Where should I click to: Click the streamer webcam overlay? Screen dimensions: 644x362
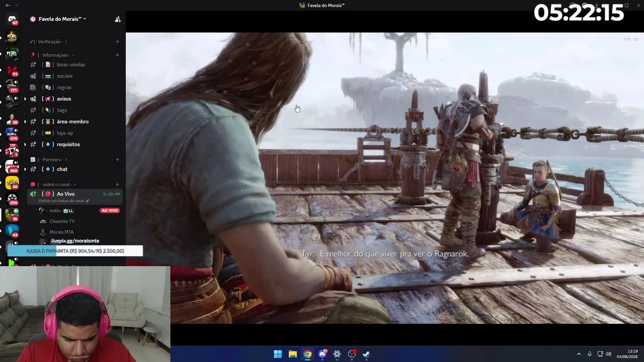coord(85,314)
